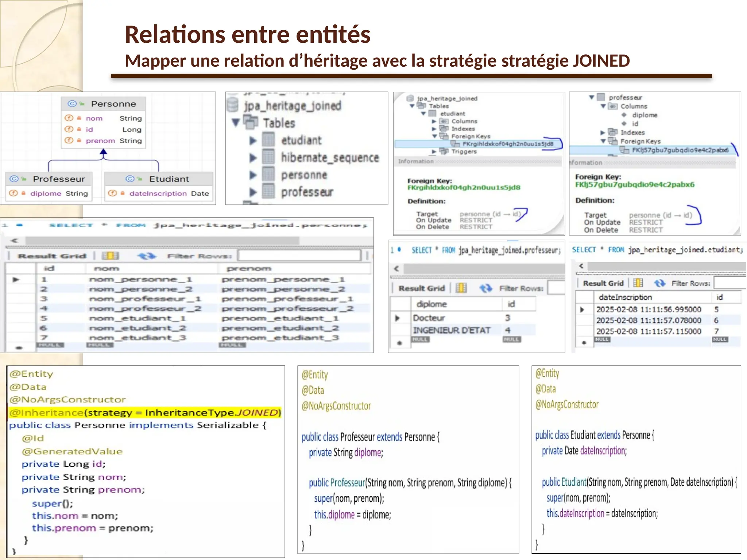747x560 pixels.
Task: Click Professeur constructor signature in code
Action: tap(410, 483)
